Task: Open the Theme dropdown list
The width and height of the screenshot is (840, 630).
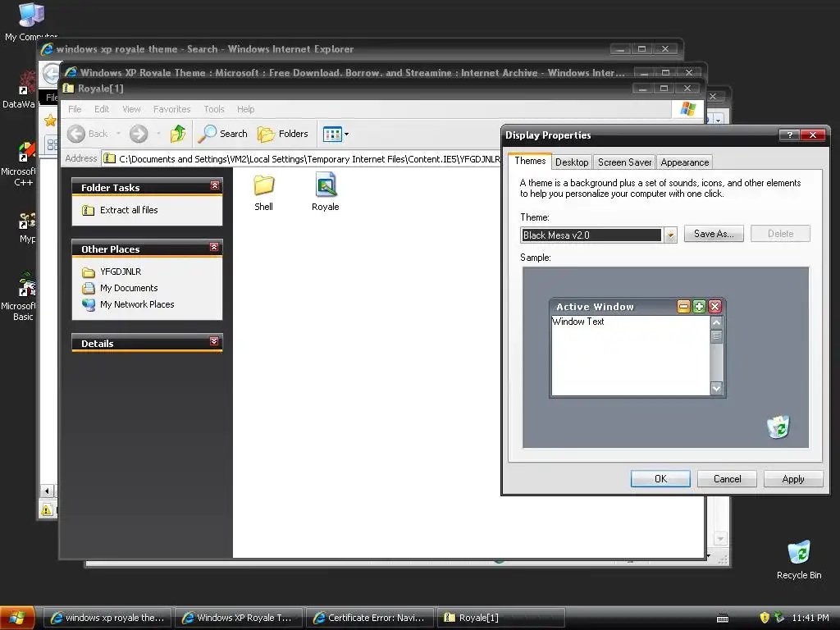Action: click(x=670, y=235)
